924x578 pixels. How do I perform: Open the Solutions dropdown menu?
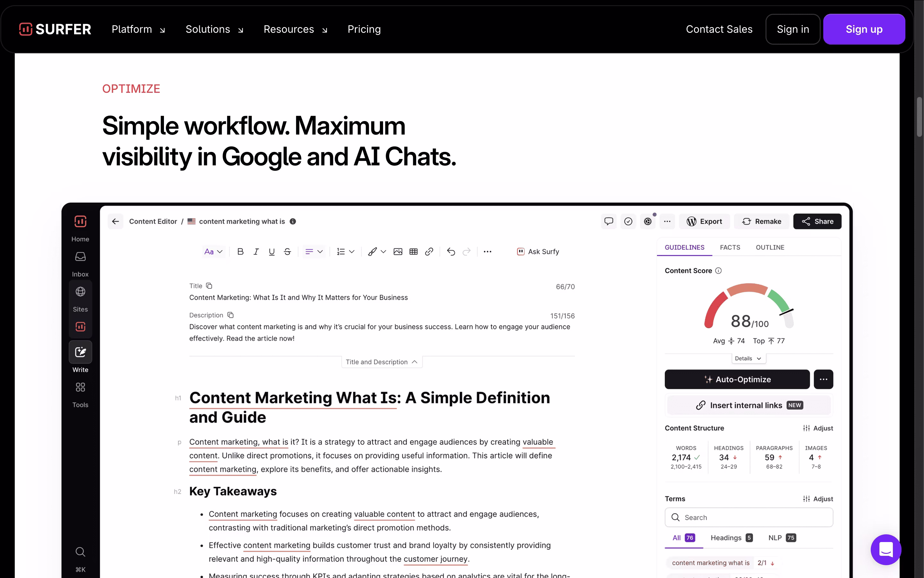pos(214,29)
